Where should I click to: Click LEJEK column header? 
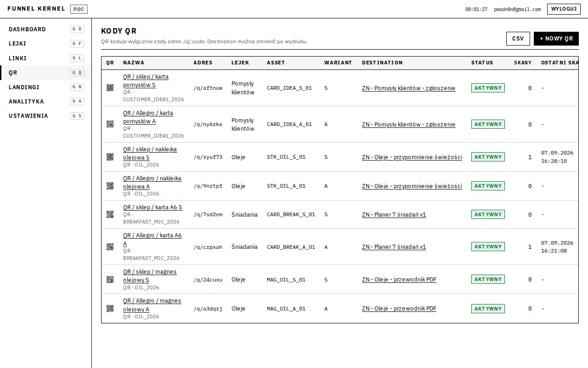tap(240, 63)
